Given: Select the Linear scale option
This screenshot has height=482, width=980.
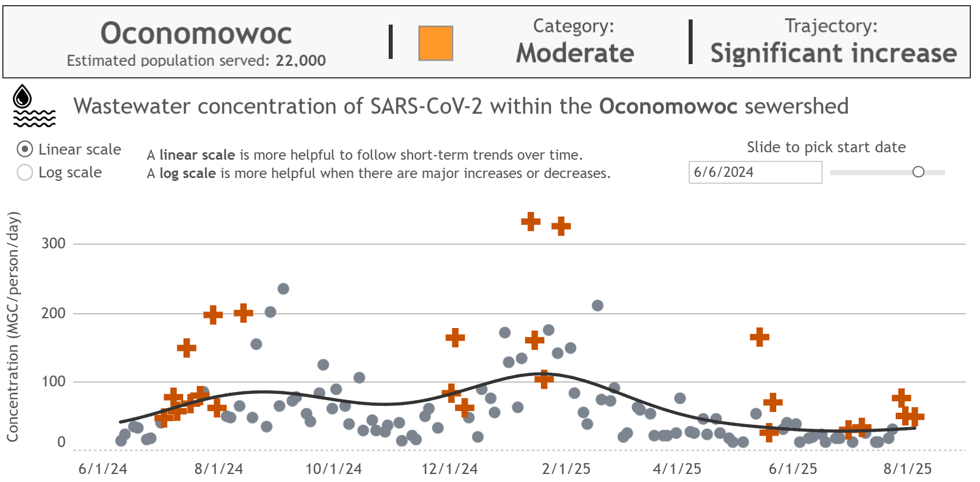Looking at the screenshot, I should [25, 149].
